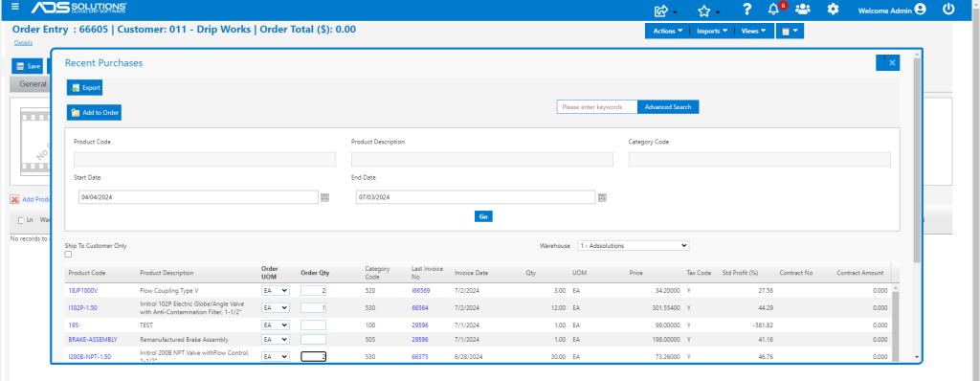Tick the Ln header checkbox
This screenshot has width=980, height=381.
pyautogui.click(x=21, y=220)
